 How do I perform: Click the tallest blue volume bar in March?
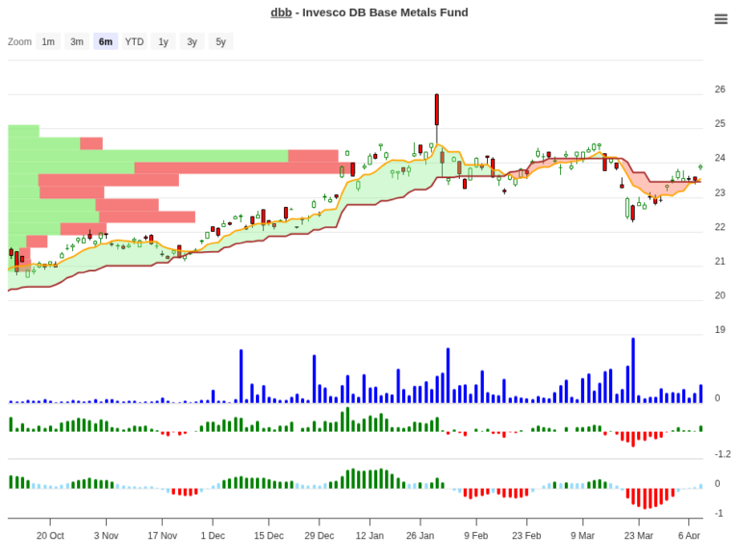(633, 370)
